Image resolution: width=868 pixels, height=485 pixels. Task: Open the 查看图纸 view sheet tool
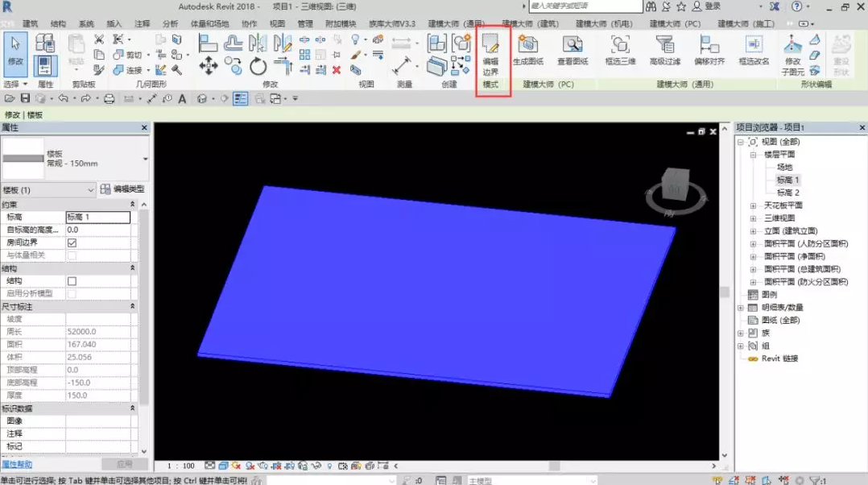point(572,51)
